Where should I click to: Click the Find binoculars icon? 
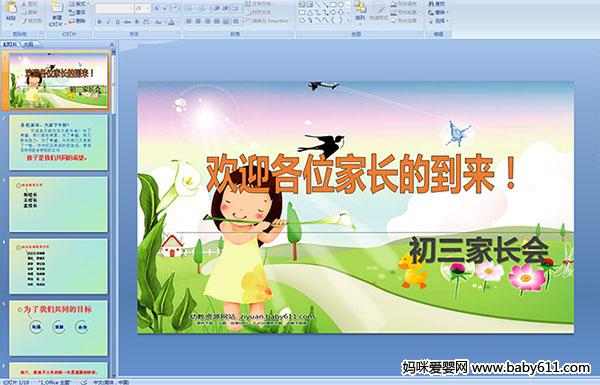point(431,4)
